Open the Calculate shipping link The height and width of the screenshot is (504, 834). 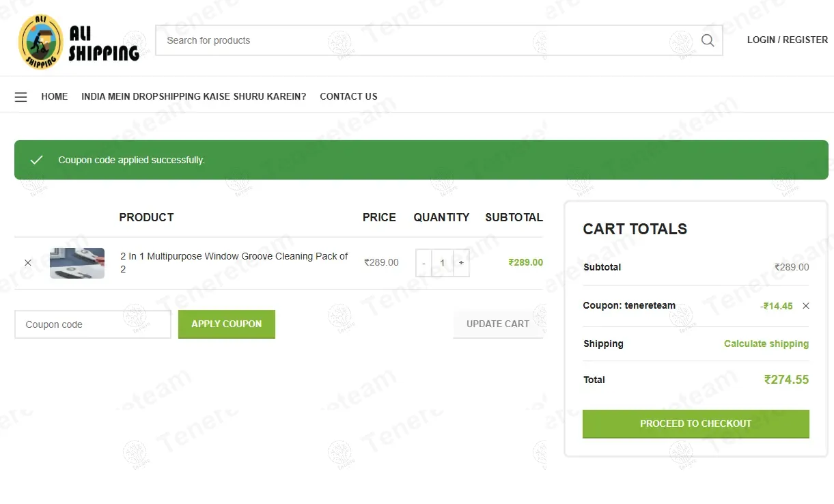click(766, 344)
